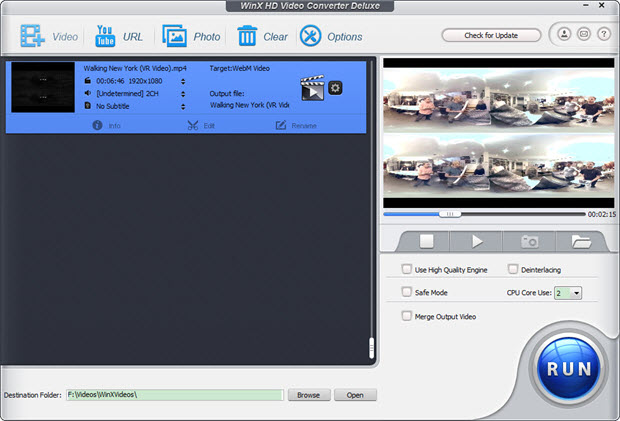Open the snapshot folder icon
Image resolution: width=620 pixels, height=421 pixels.
(581, 241)
